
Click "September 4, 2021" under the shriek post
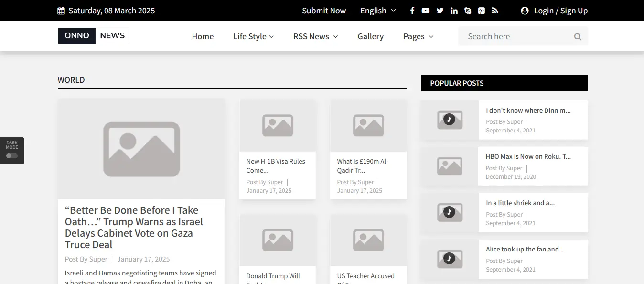click(511, 223)
